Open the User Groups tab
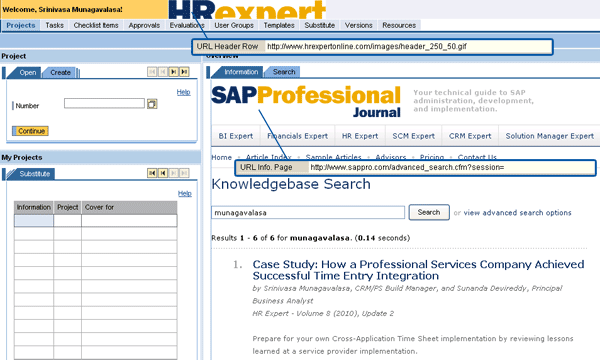 point(234,25)
